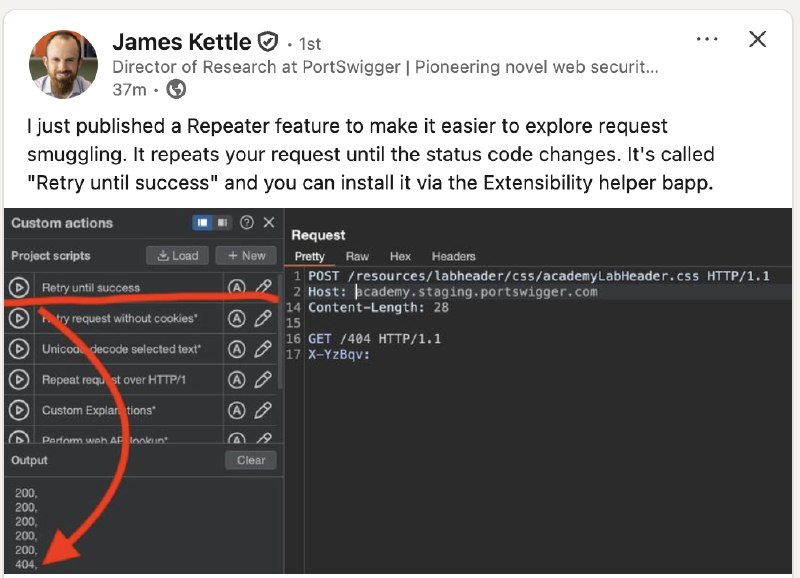Run the 'Unicode decode selected text' script

tap(18, 349)
